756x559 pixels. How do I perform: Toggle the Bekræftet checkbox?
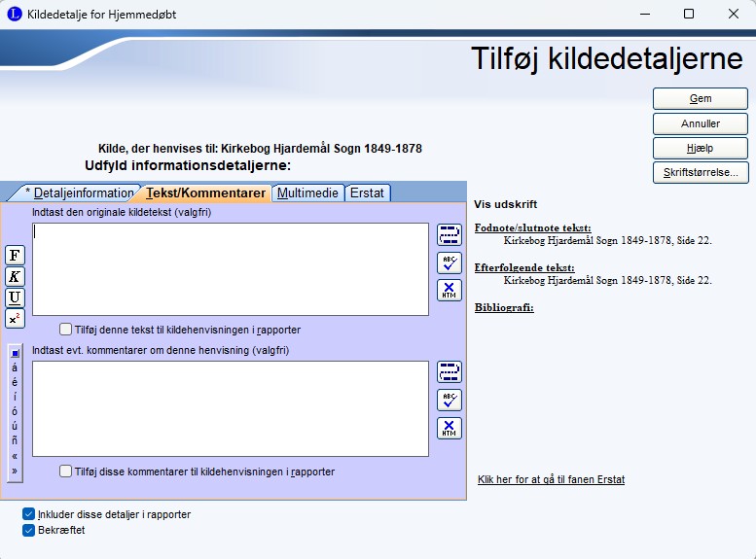tap(28, 530)
